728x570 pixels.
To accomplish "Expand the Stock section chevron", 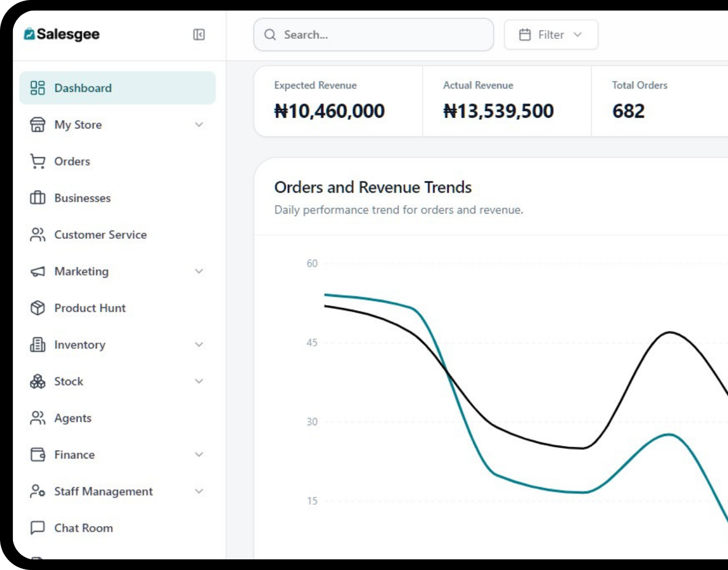I will pyautogui.click(x=199, y=381).
